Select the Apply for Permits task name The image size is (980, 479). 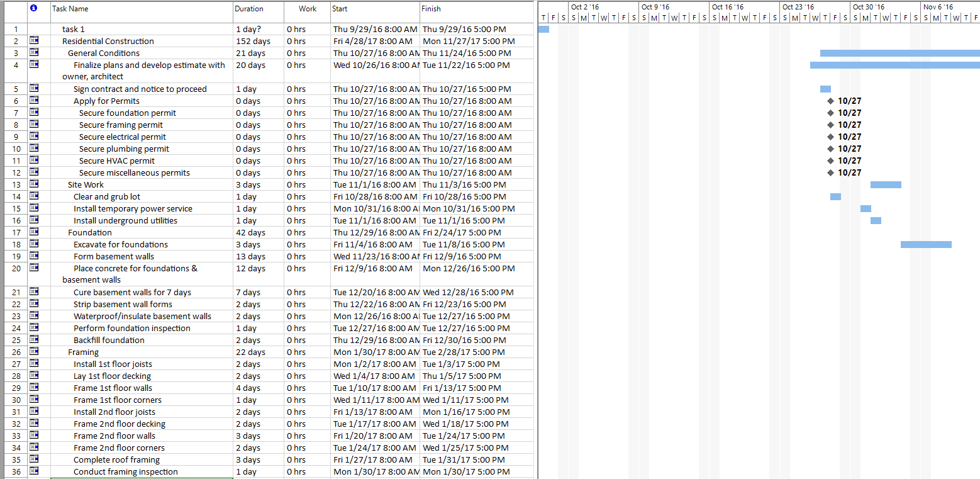(x=106, y=101)
